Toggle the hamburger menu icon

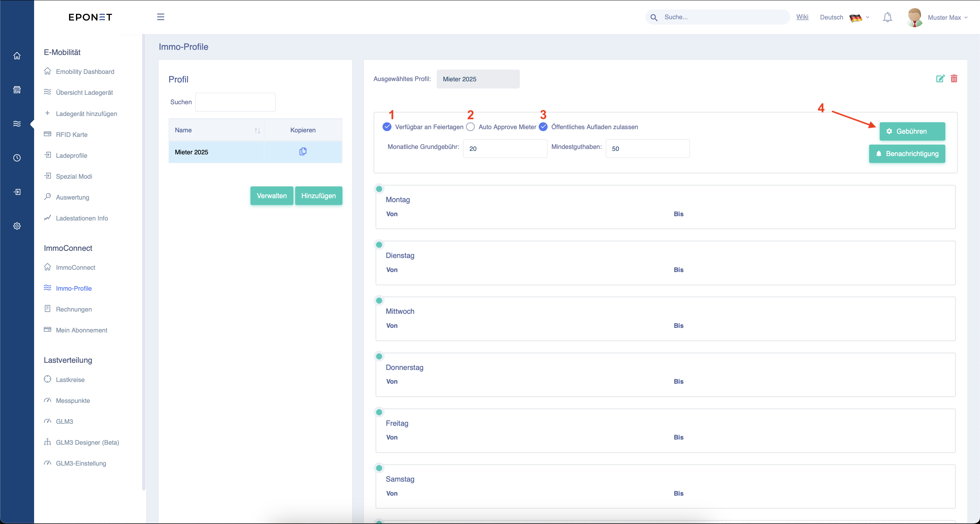click(x=160, y=17)
